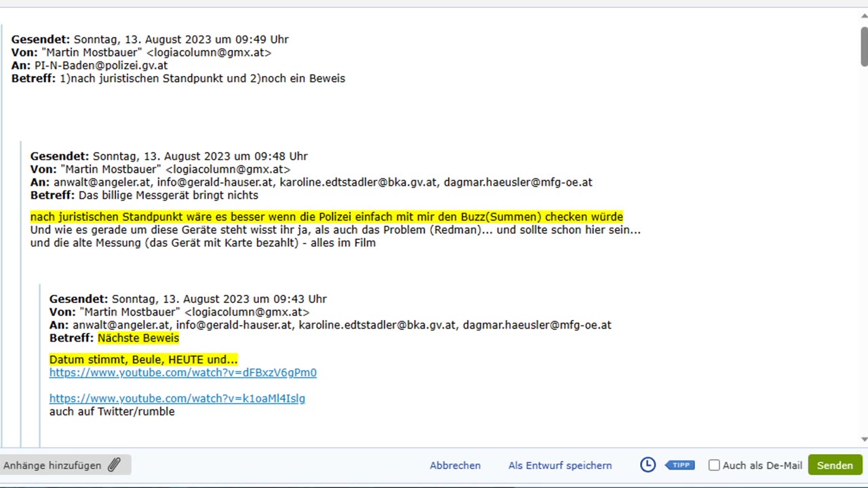
Task: Click the line starting 'Und wie es gerade um diese Geräte'
Action: pos(336,230)
